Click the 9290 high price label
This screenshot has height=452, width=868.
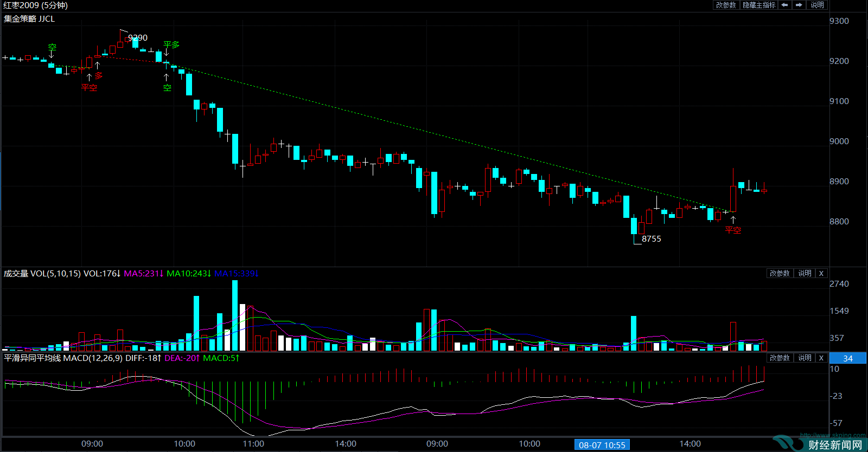138,37
